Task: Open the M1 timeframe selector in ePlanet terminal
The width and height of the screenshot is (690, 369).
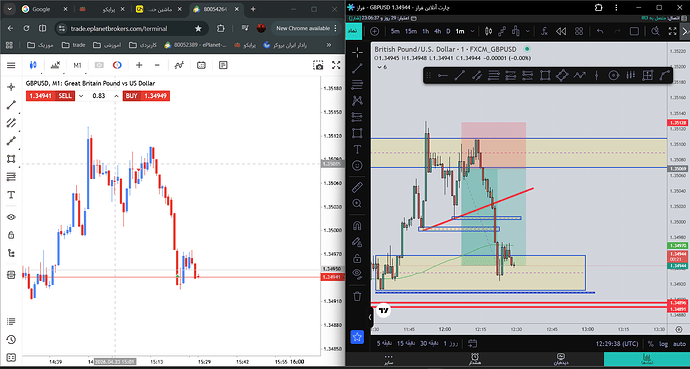Action: coord(77,65)
